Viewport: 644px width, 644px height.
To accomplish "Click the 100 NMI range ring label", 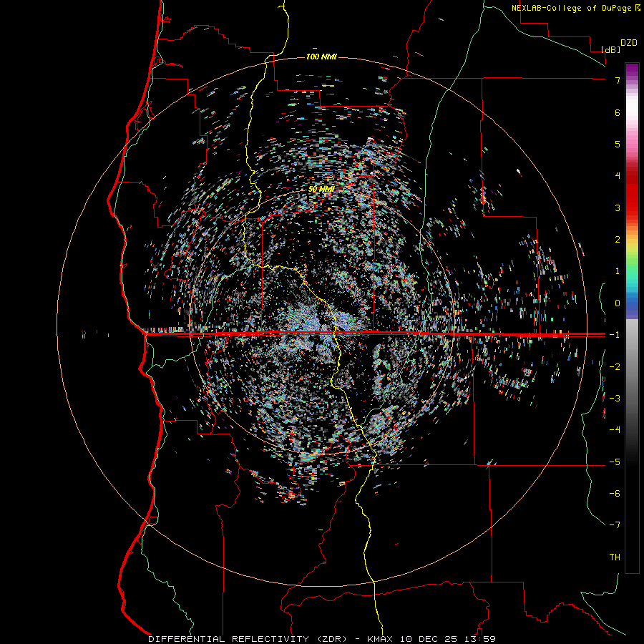I will [x=321, y=57].
